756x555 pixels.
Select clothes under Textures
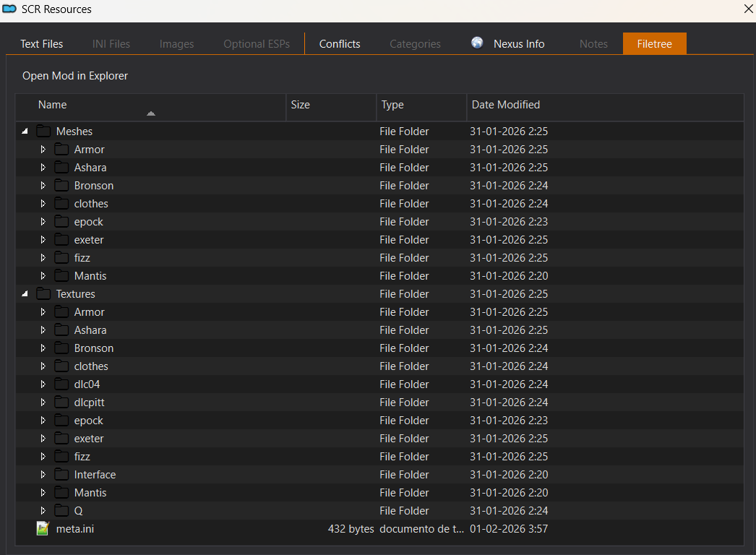click(x=91, y=366)
